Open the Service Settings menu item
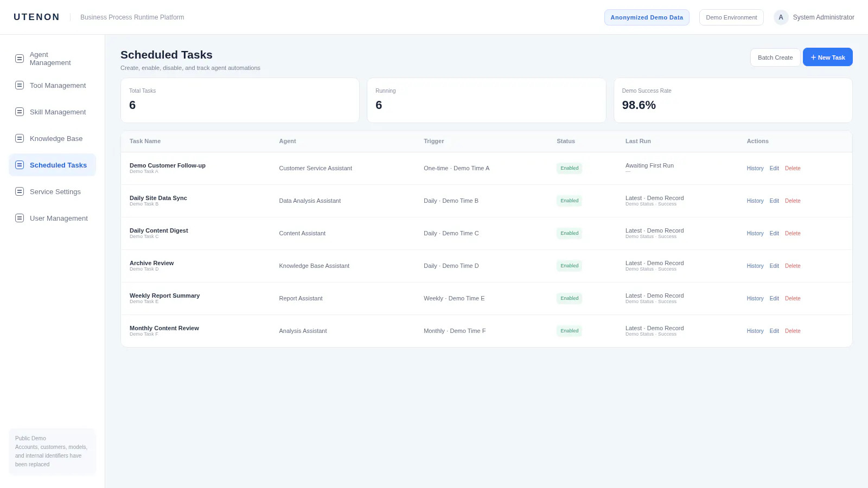 point(52,191)
